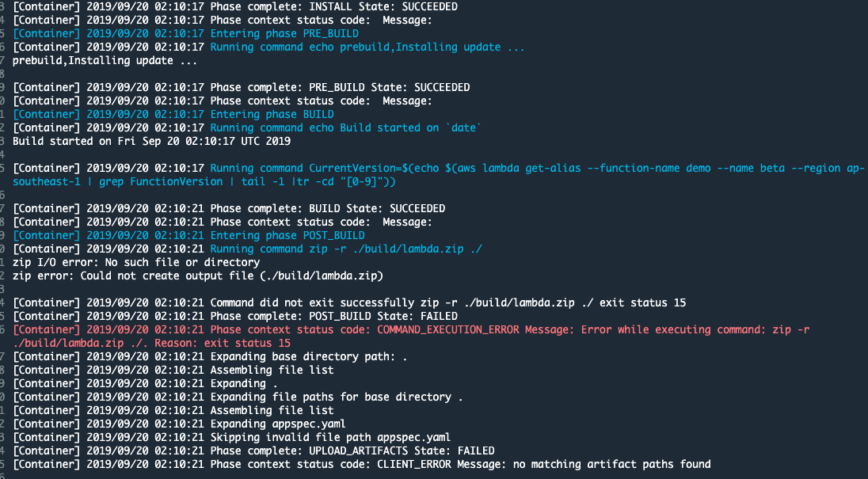Screen dimensions: 868x479
Task: Click 'Entering phase BUILD' blue line
Action: click(x=173, y=115)
